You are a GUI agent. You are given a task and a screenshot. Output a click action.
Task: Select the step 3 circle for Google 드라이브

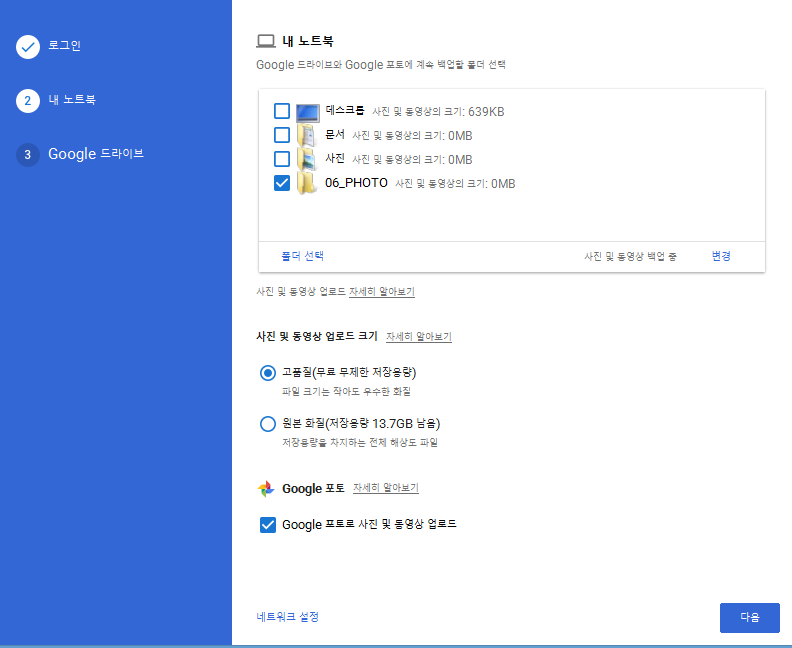pos(28,155)
